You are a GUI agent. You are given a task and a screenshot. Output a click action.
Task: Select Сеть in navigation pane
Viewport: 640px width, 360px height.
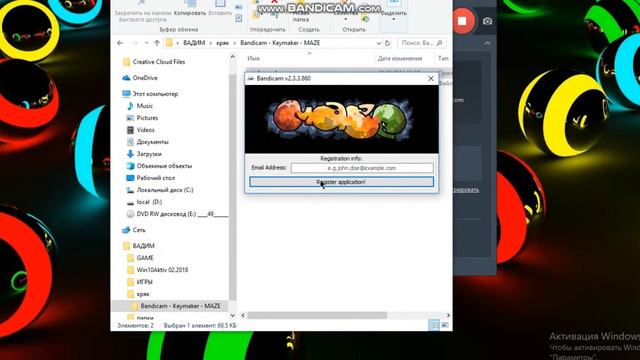tap(139, 230)
